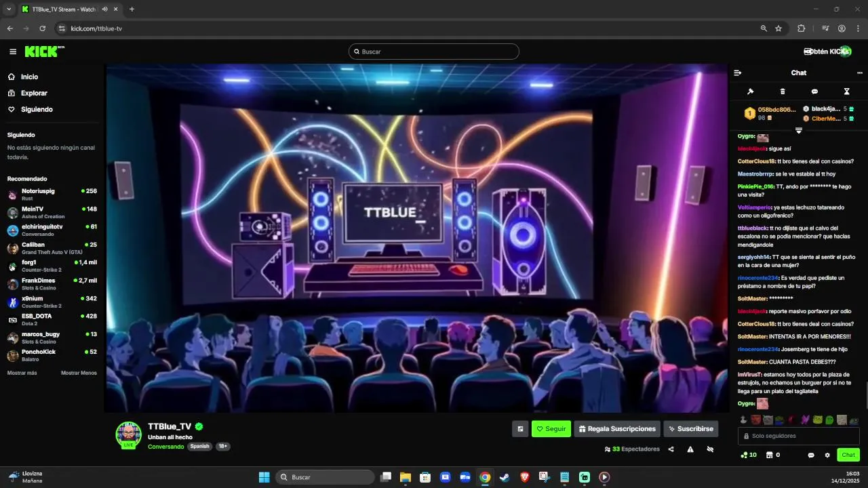Send message with green Chat button
The image size is (868, 488).
pyautogui.click(x=848, y=455)
